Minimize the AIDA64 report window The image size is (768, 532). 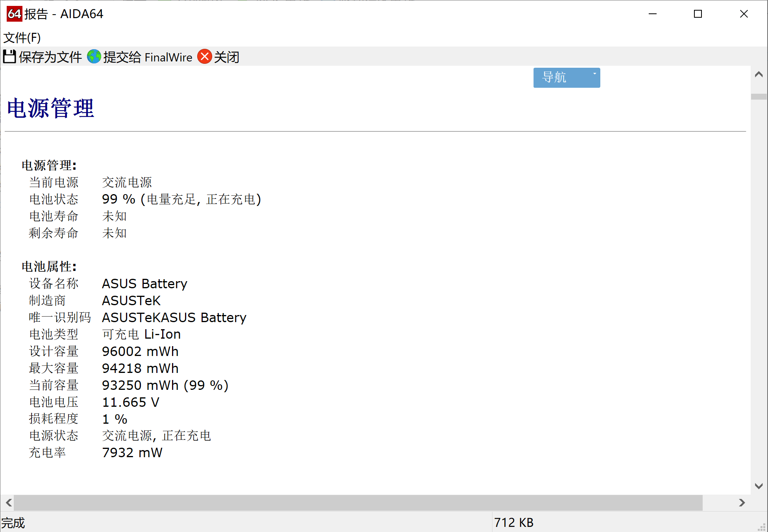coord(653,14)
